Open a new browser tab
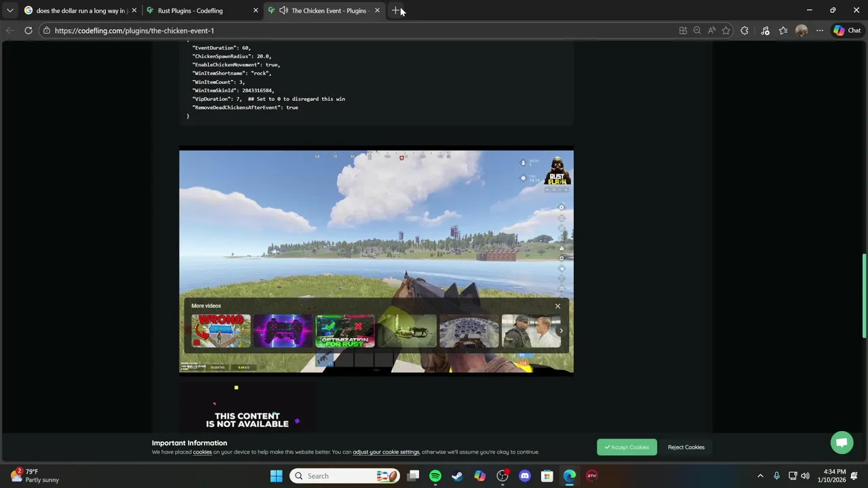The image size is (868, 488). pyautogui.click(x=396, y=10)
